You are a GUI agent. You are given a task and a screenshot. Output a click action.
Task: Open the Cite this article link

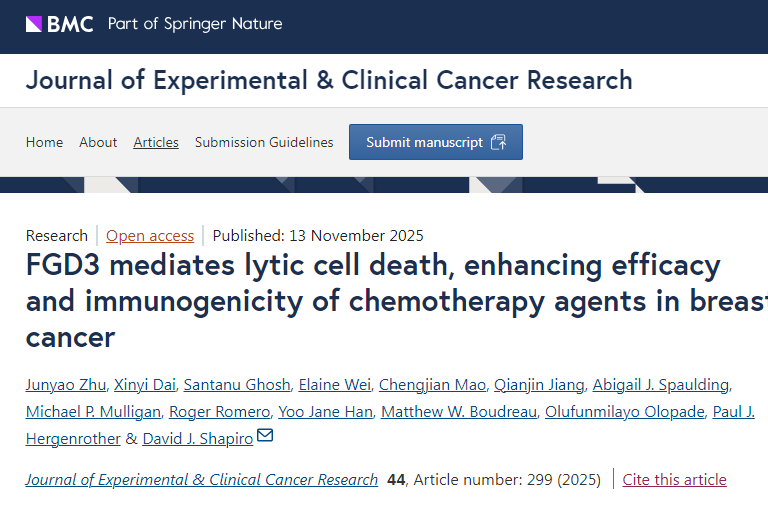click(674, 480)
